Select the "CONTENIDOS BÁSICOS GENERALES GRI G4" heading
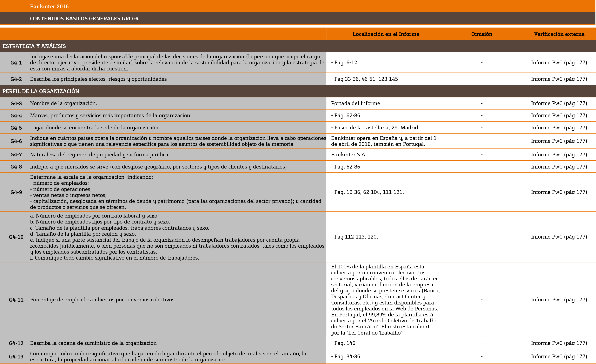Viewport: 596px width, 364px height. [x=84, y=19]
